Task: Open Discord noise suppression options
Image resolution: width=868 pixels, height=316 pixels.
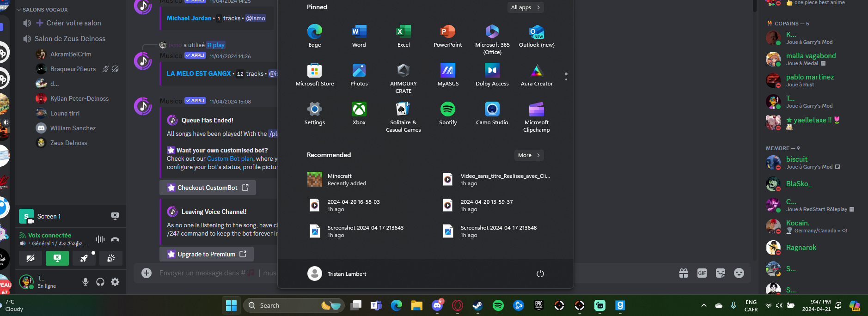Action: 100,239
